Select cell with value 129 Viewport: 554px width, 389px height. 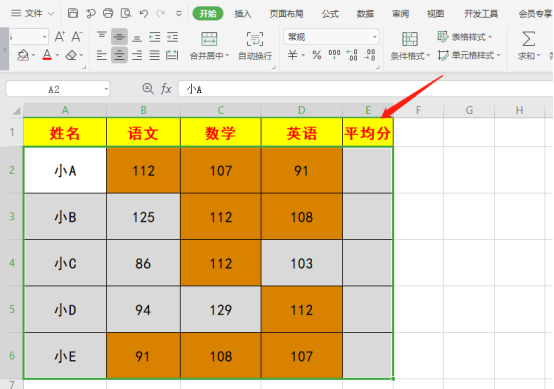tap(221, 310)
